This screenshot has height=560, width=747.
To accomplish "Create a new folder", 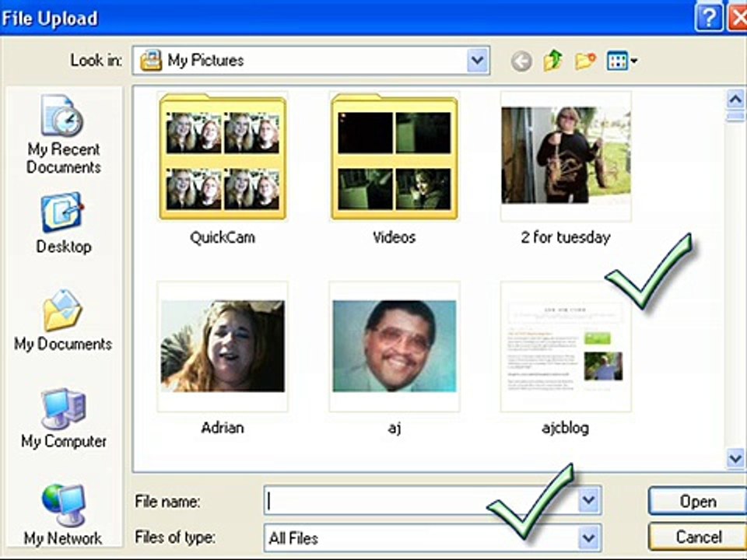I will tap(585, 61).
